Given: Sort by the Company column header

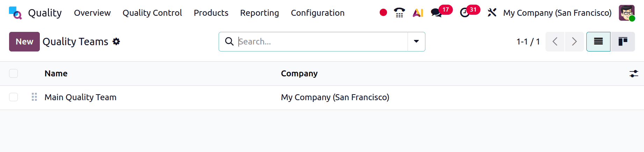Looking at the screenshot, I should pyautogui.click(x=299, y=74).
